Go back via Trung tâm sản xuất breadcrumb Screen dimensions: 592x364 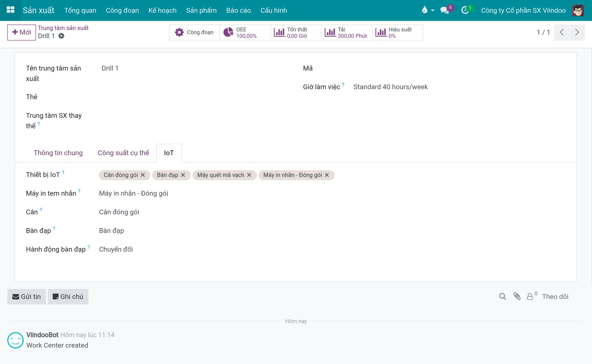tap(63, 28)
